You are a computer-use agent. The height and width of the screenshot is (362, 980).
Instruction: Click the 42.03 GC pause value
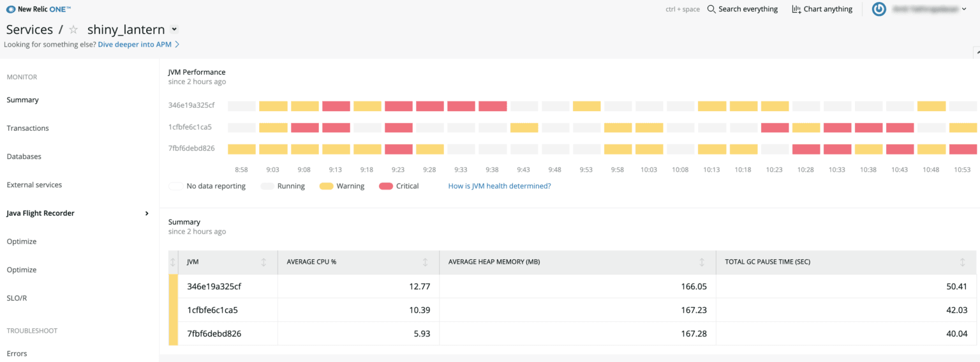pos(957,310)
